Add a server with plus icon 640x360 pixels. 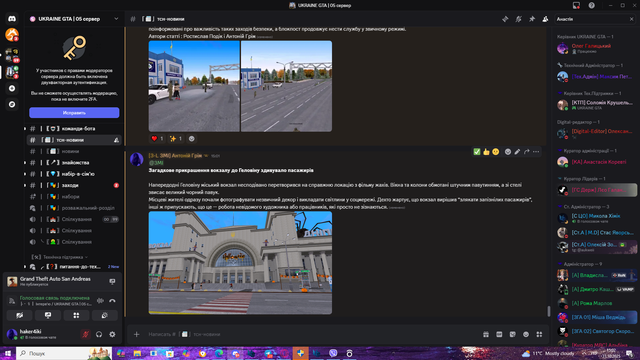click(12, 89)
